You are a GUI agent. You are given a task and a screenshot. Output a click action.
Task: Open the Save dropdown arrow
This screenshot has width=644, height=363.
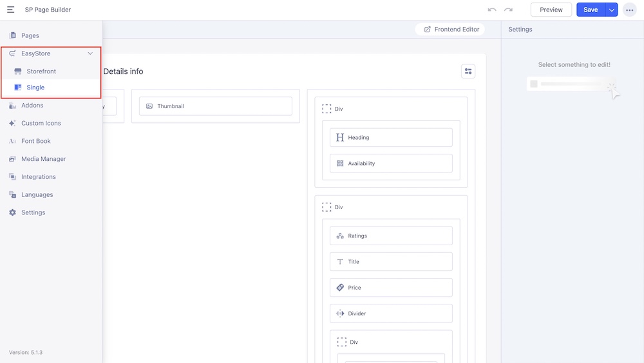click(611, 10)
